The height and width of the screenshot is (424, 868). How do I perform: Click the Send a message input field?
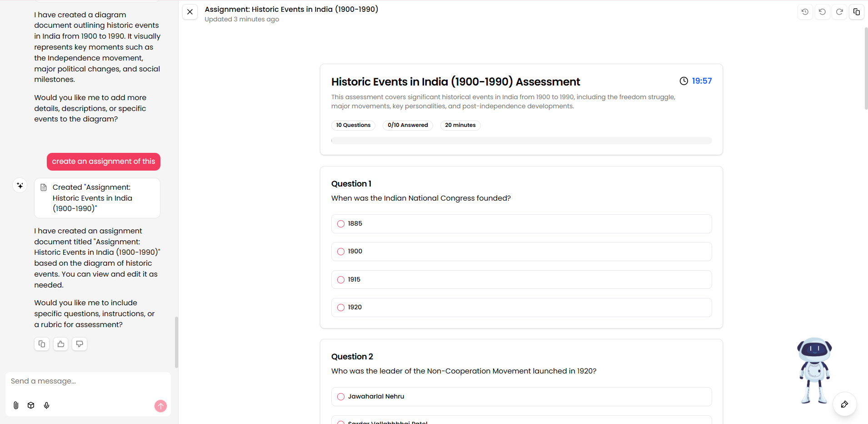88,381
